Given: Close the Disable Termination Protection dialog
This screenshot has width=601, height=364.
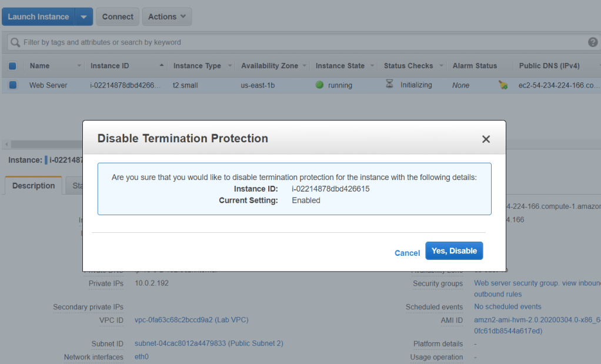Looking at the screenshot, I should click(486, 139).
